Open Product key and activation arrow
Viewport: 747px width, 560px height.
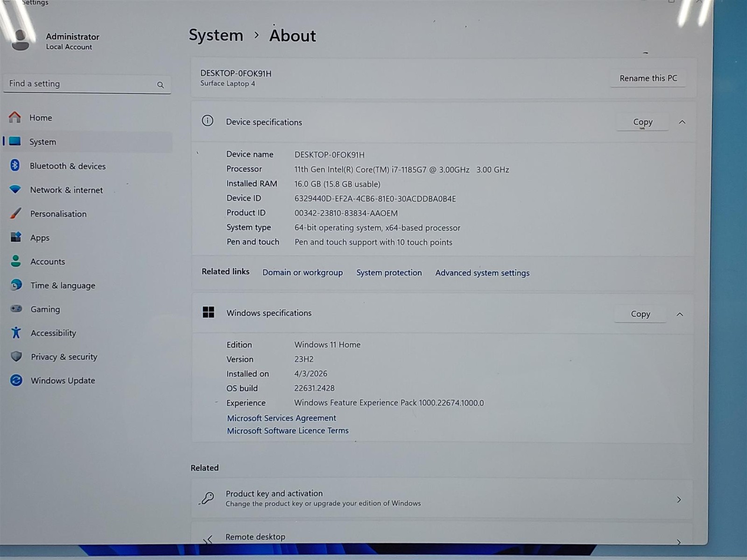pos(679,500)
